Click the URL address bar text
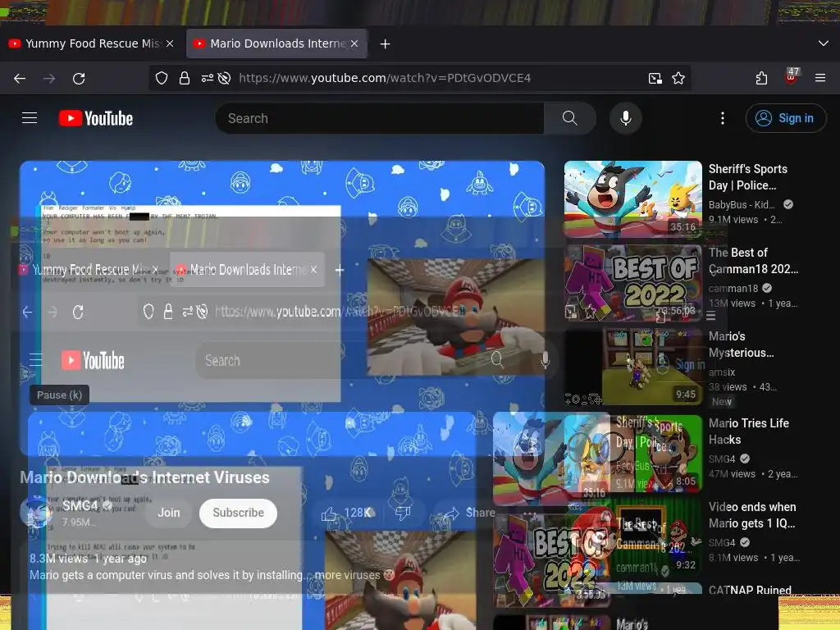 tap(385, 78)
